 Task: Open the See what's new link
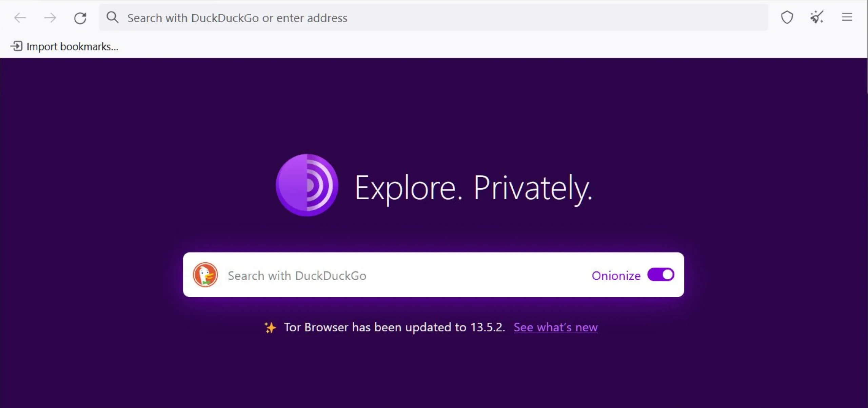555,327
